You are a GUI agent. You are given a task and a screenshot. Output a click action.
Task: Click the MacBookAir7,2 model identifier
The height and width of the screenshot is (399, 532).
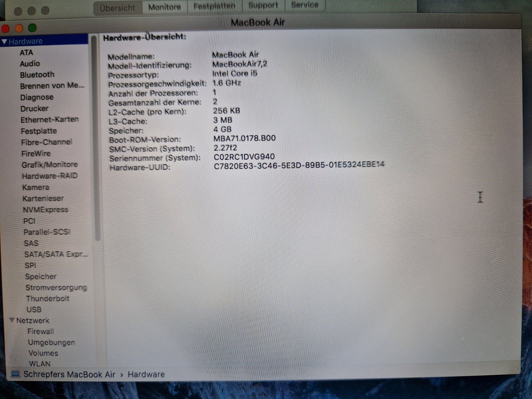pyautogui.click(x=240, y=64)
